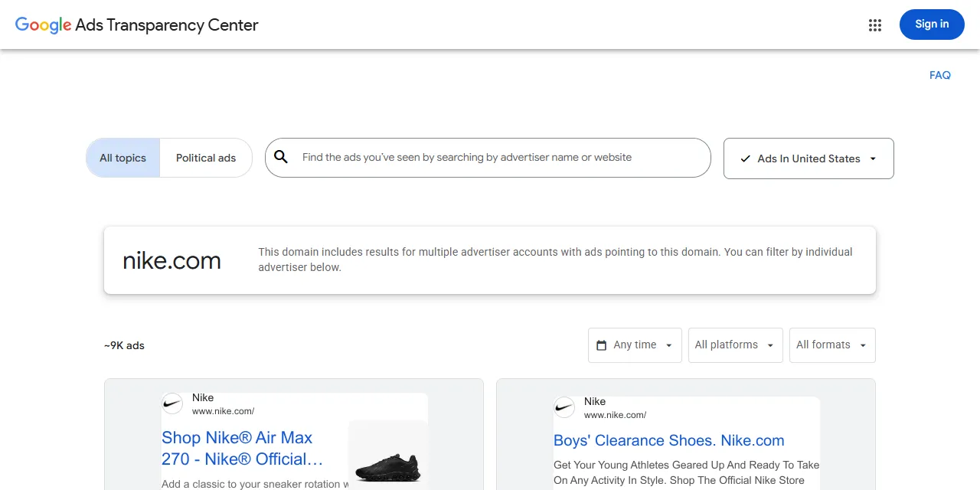Image resolution: width=980 pixels, height=490 pixels.
Task: Open the Shop Nike Air Max 270 ad headline
Action: (242, 449)
